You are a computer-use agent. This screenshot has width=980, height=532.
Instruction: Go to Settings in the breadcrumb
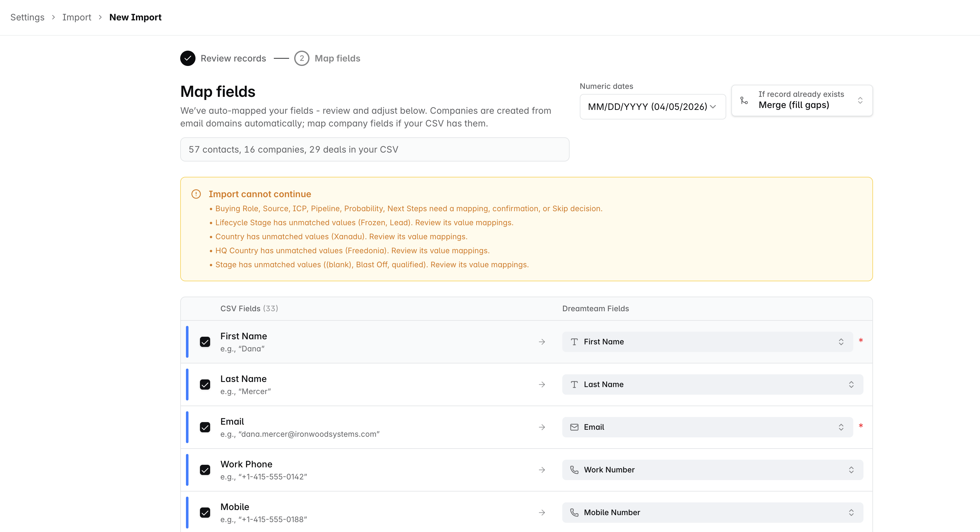pyautogui.click(x=27, y=18)
